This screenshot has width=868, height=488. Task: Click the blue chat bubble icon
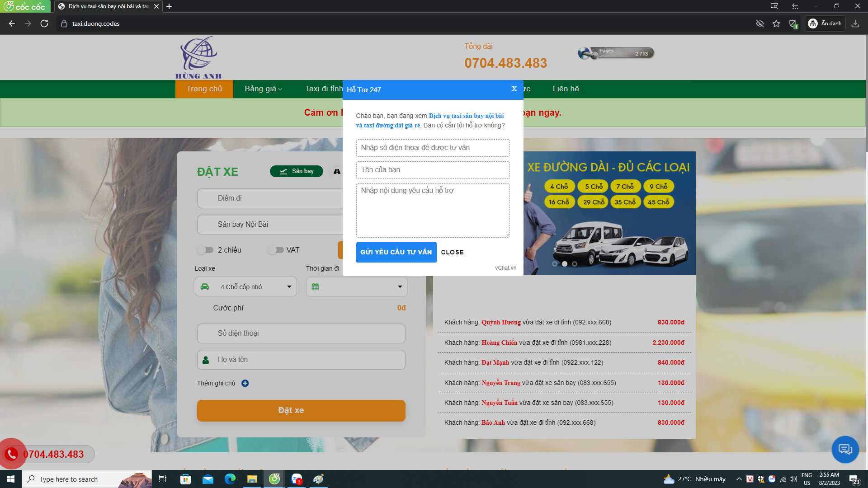click(x=844, y=449)
